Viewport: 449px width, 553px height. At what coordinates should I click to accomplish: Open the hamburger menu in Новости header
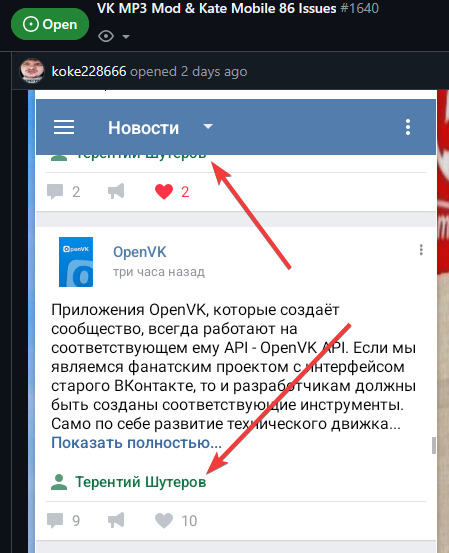(64, 127)
